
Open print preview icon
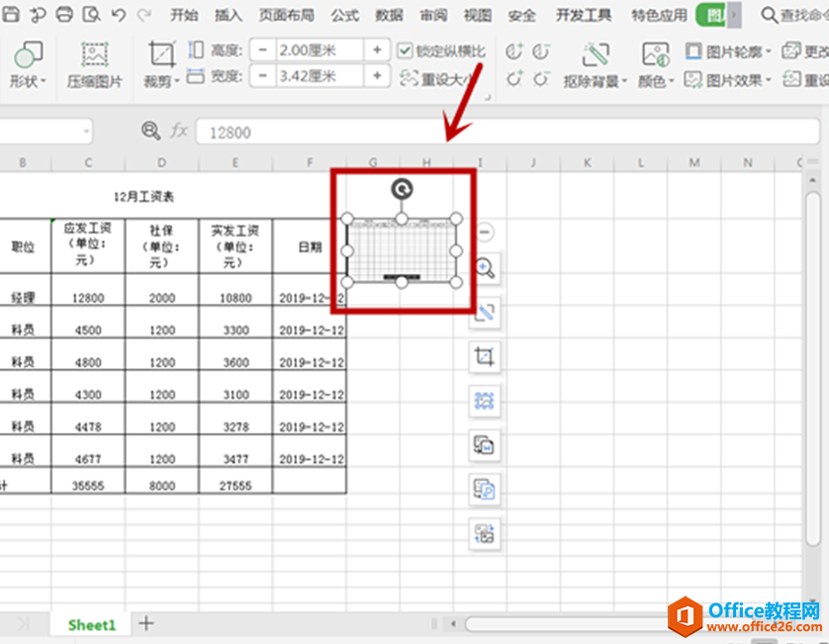click(91, 14)
